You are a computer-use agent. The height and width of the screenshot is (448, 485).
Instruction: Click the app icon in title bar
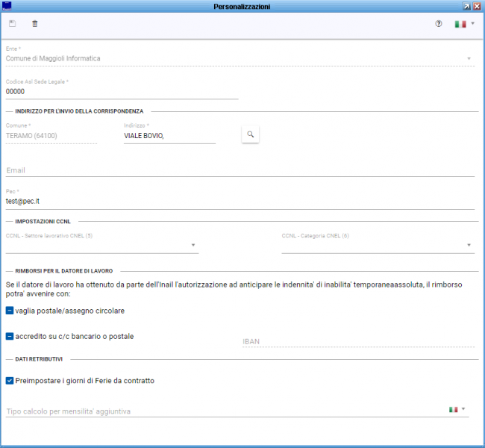7,6
